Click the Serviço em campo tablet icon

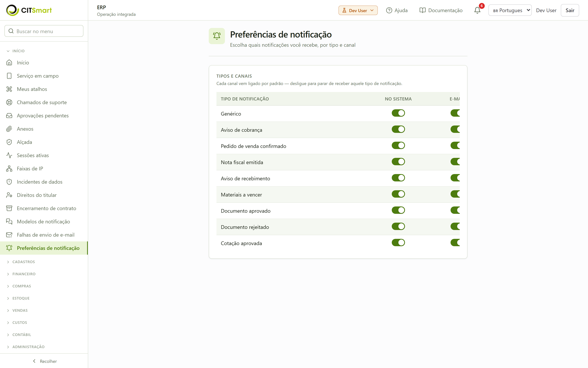click(x=9, y=76)
